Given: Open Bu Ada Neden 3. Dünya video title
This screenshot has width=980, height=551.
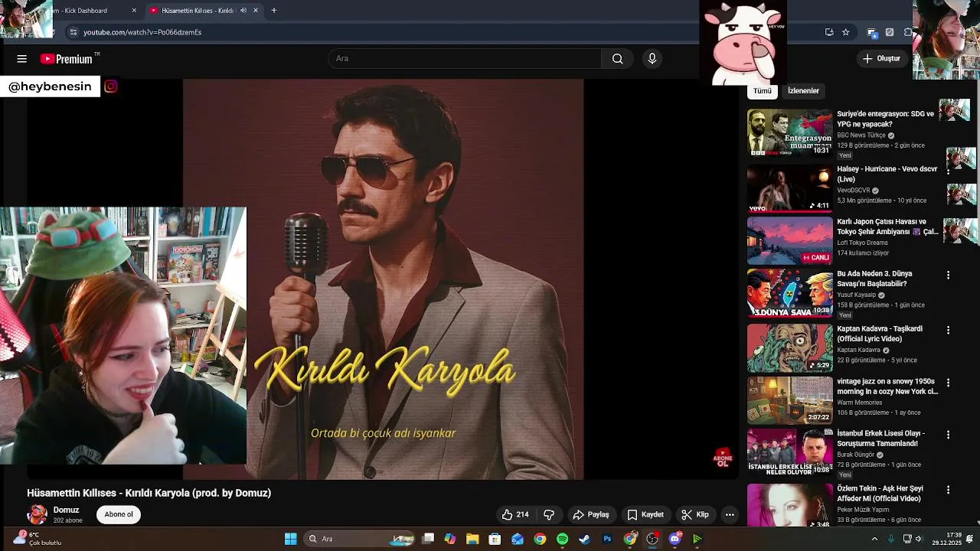Looking at the screenshot, I should pyautogui.click(x=874, y=279).
